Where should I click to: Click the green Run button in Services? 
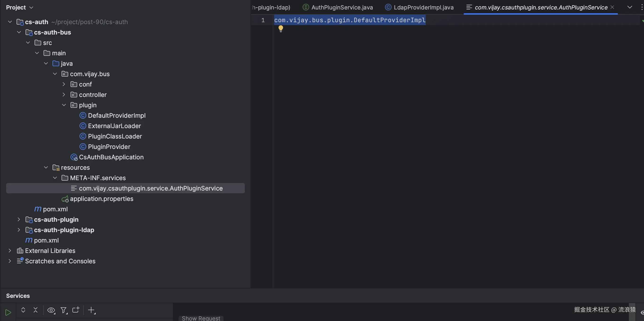click(8, 312)
